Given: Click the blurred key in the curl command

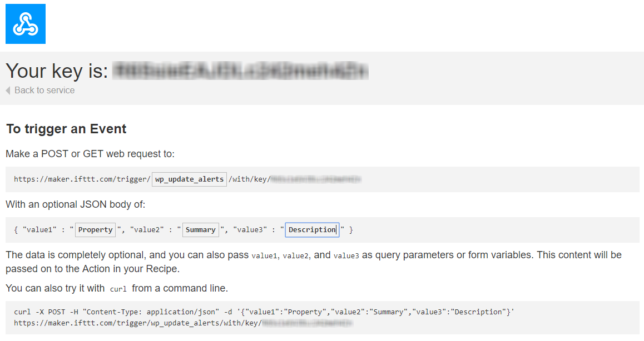Looking at the screenshot, I should (x=307, y=323).
